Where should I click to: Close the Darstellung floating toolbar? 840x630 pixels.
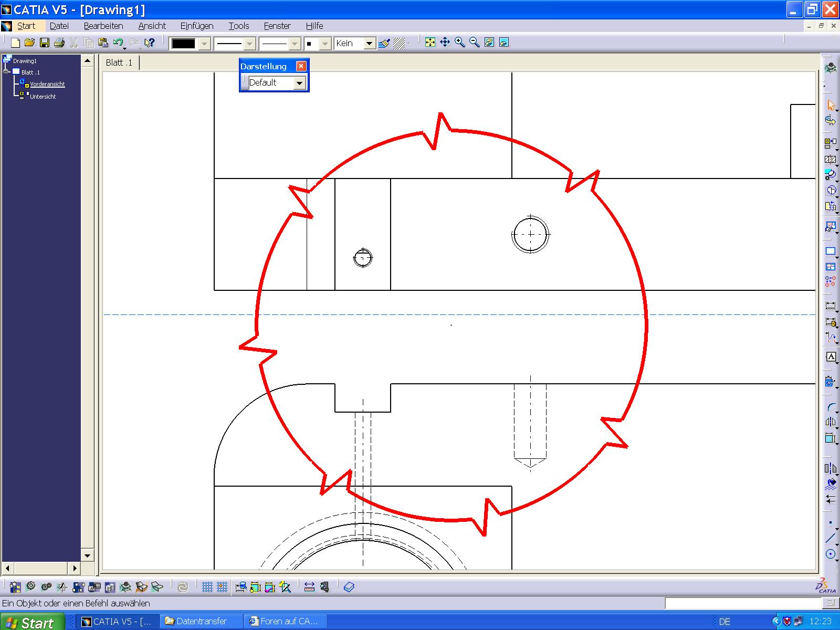point(301,66)
